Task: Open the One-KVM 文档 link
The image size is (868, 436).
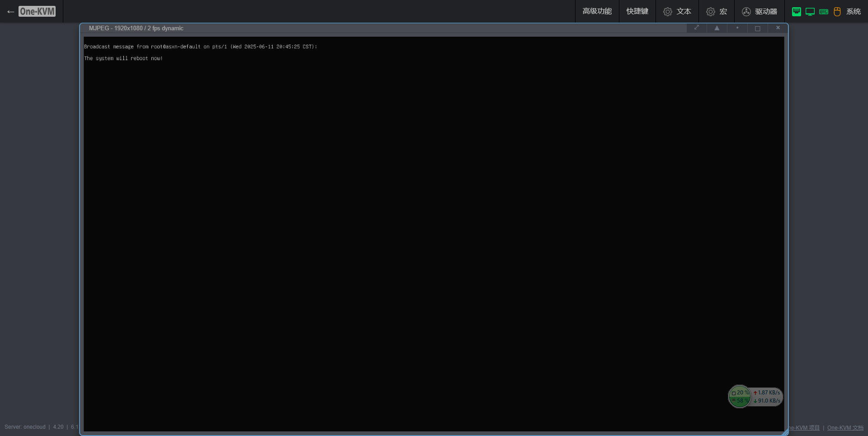Action: [x=845, y=427]
